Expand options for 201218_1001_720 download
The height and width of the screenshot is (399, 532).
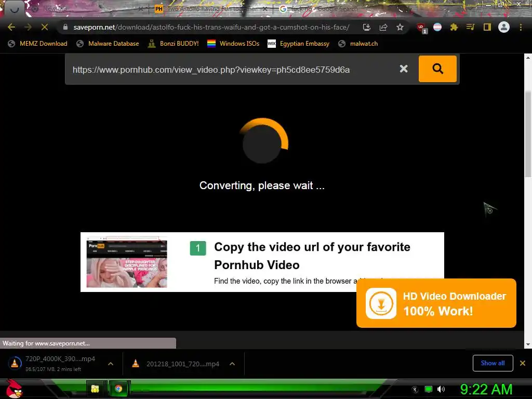232,364
